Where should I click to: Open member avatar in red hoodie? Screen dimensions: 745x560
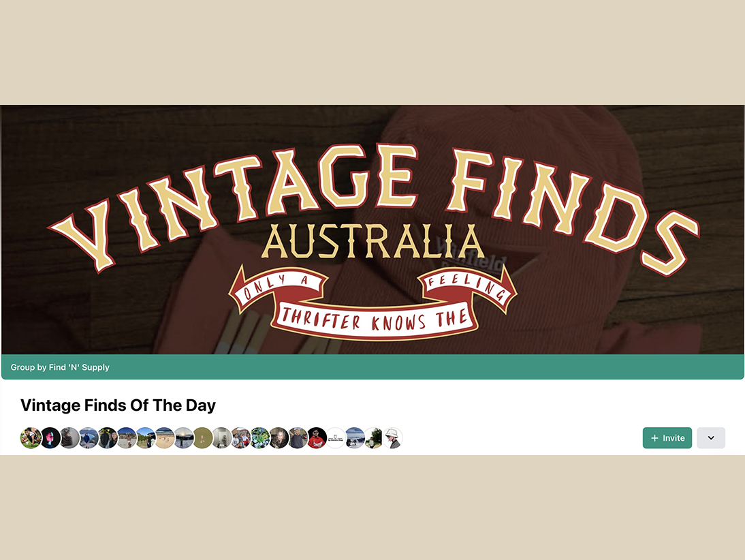317,438
